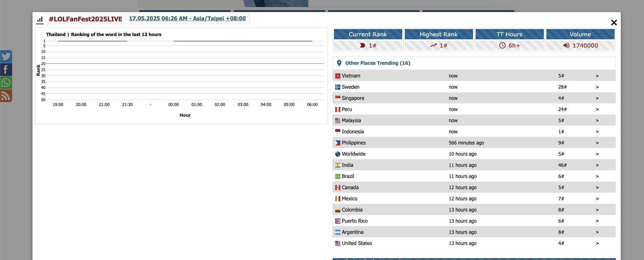Expand the Peru row arrow

click(597, 109)
